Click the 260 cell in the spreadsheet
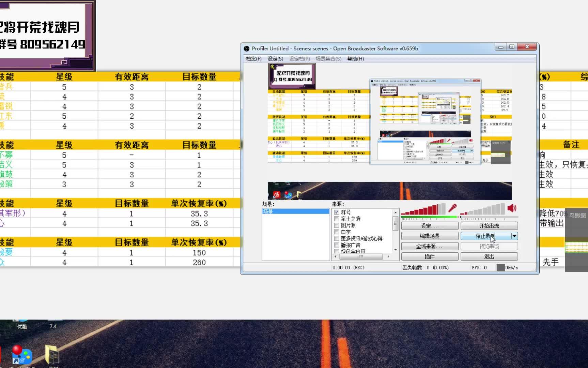588x368 pixels. click(x=199, y=263)
